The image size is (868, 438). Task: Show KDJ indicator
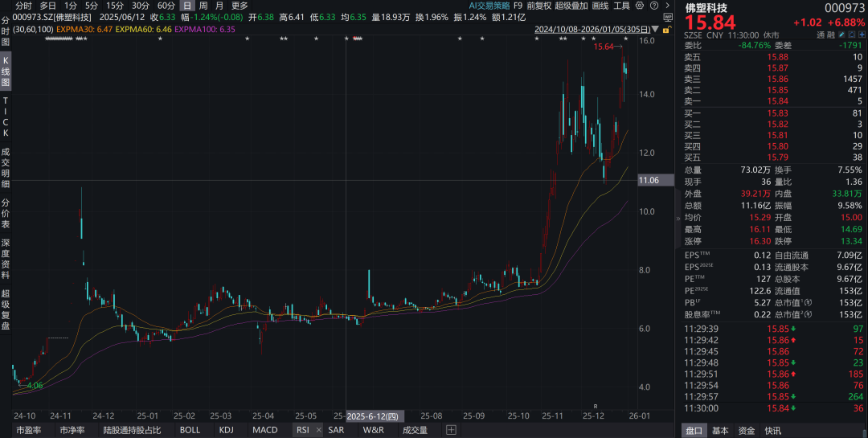[226, 430]
